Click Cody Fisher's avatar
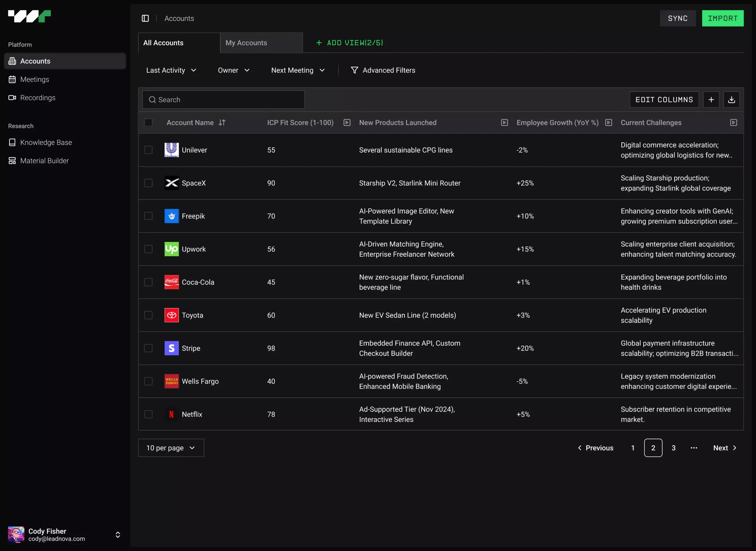 click(16, 535)
